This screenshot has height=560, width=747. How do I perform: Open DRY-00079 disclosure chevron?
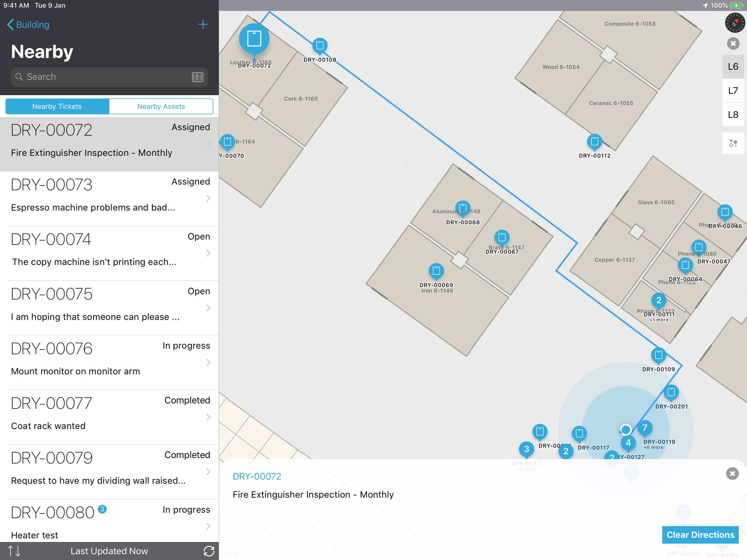tap(208, 472)
